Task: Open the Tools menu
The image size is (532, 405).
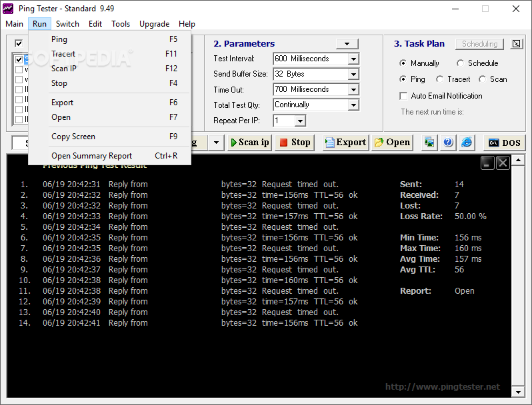Action: (x=121, y=24)
